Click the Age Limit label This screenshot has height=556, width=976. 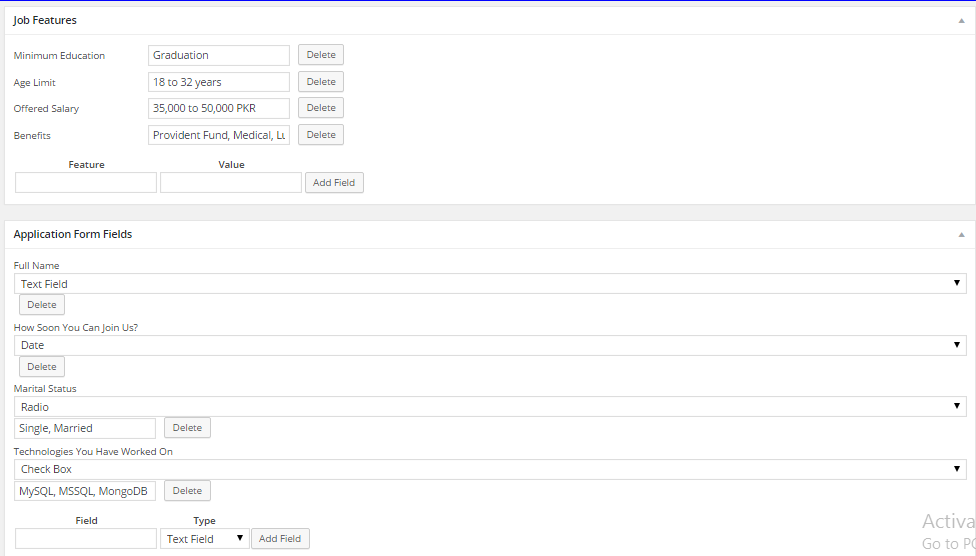tap(34, 82)
